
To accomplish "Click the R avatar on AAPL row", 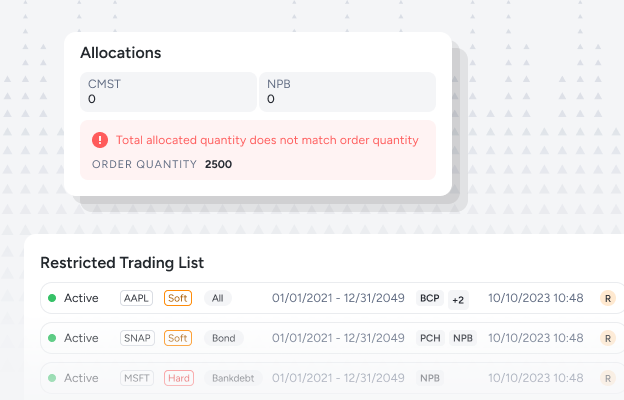I will pos(608,298).
